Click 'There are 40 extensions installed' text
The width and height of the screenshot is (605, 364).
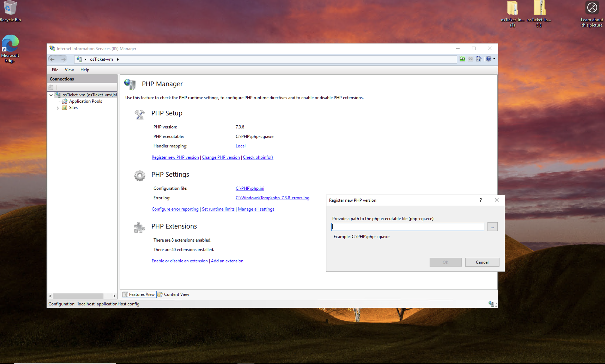pos(184,249)
